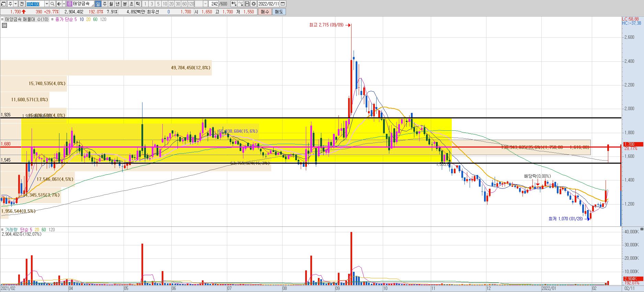644x292 pixels.
Task: Select the 년 yearly period button
Action: coord(118,4)
